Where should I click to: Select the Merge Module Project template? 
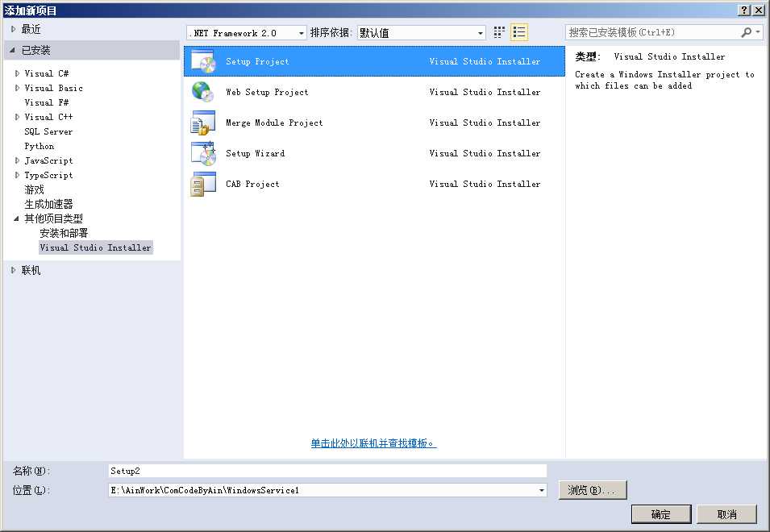(374, 123)
